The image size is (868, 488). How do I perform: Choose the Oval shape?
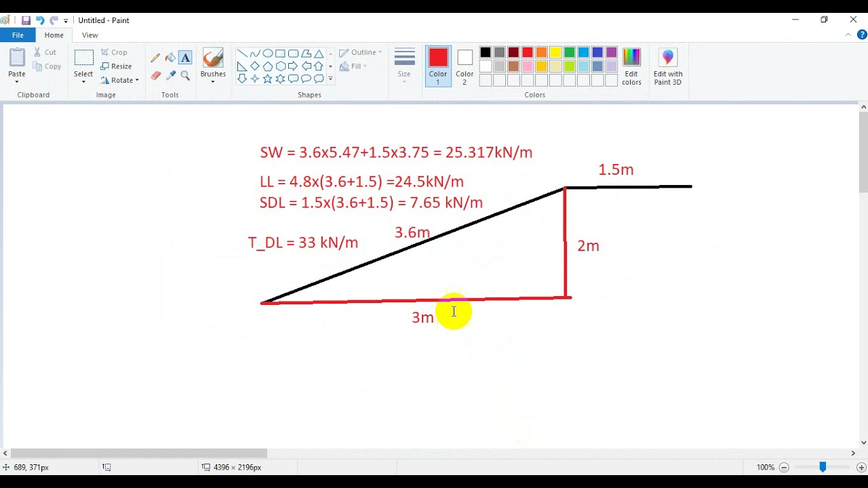(268, 54)
